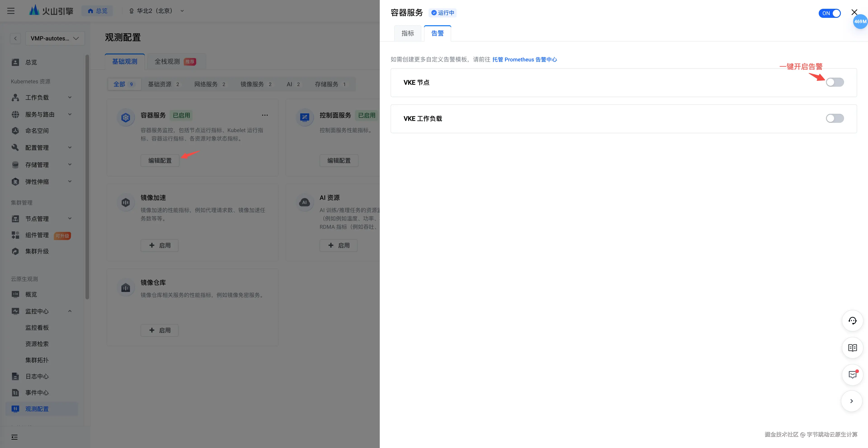The image size is (868, 448).
Task: Collapse the 监控中心 sidebar section
Action: click(x=70, y=311)
